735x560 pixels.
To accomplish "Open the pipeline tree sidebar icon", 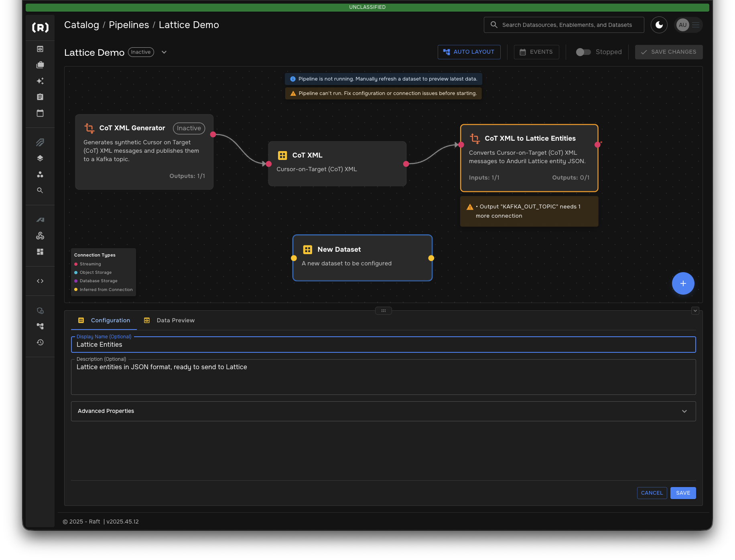I will point(40,326).
